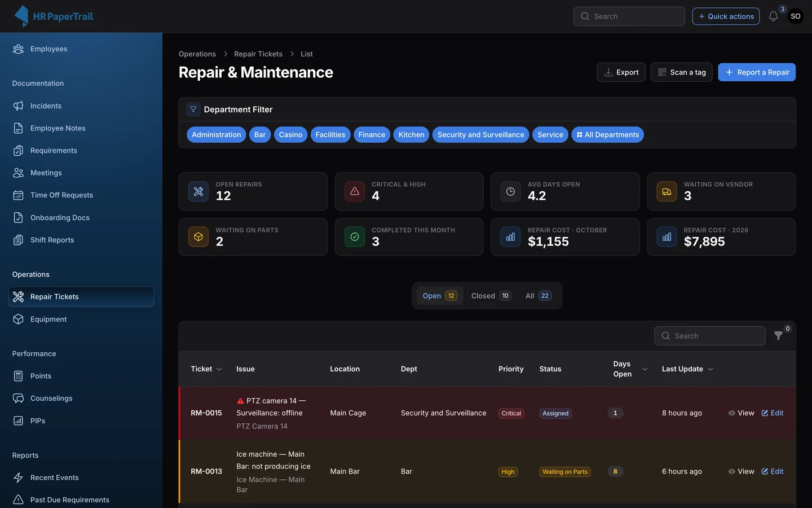Open notifications bell icon
This screenshot has height=508, width=812.
773,16
